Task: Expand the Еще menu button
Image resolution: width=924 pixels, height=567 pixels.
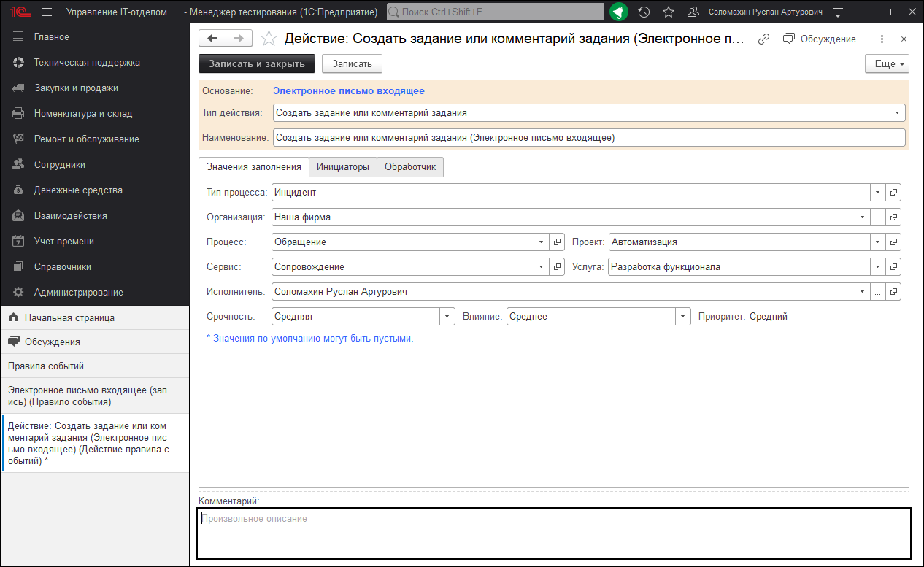Action: coord(886,63)
